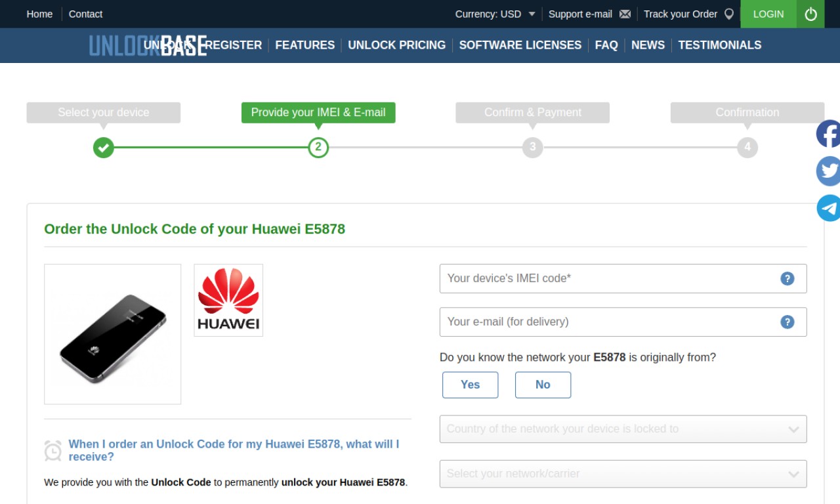The height and width of the screenshot is (504, 840).
Task: Click the alarm clock icon beside the question
Action: pos(53,450)
